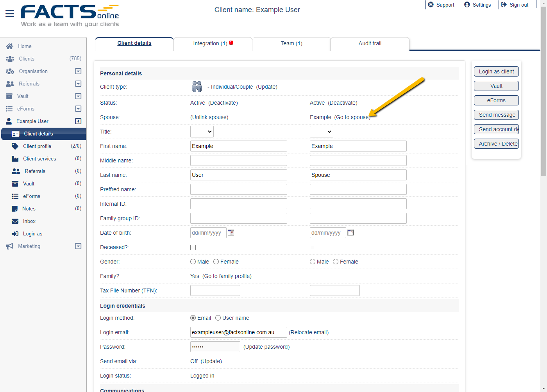The height and width of the screenshot is (392, 547).
Task: Click the Organisation icon in sidebar
Action: [x=10, y=71]
